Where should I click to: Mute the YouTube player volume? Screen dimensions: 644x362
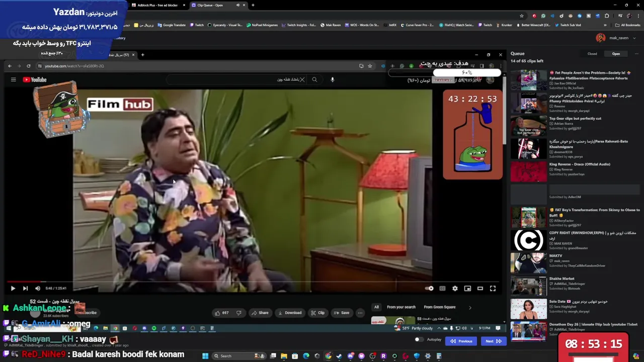[x=38, y=289]
